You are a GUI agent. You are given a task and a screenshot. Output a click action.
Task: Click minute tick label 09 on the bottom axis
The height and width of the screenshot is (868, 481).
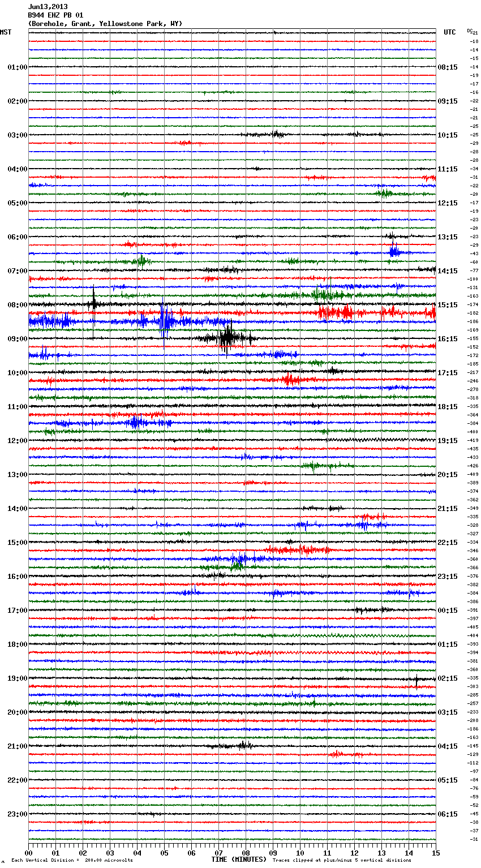pyautogui.click(x=273, y=853)
